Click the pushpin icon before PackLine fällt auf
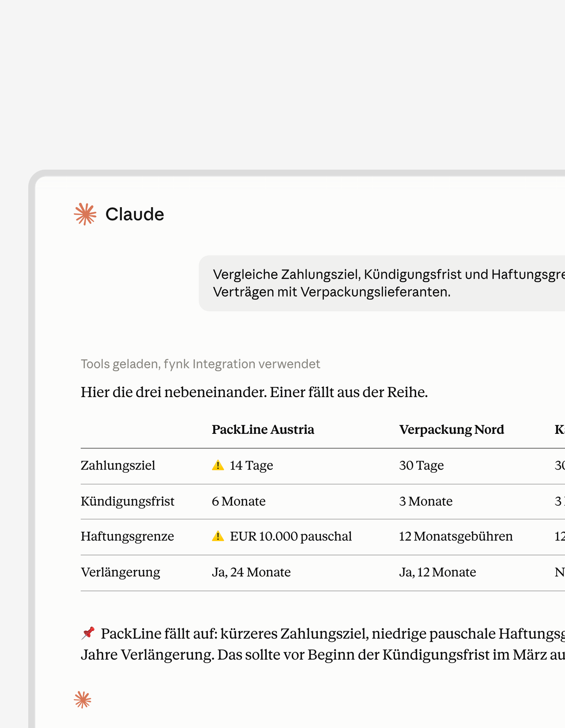 88,633
